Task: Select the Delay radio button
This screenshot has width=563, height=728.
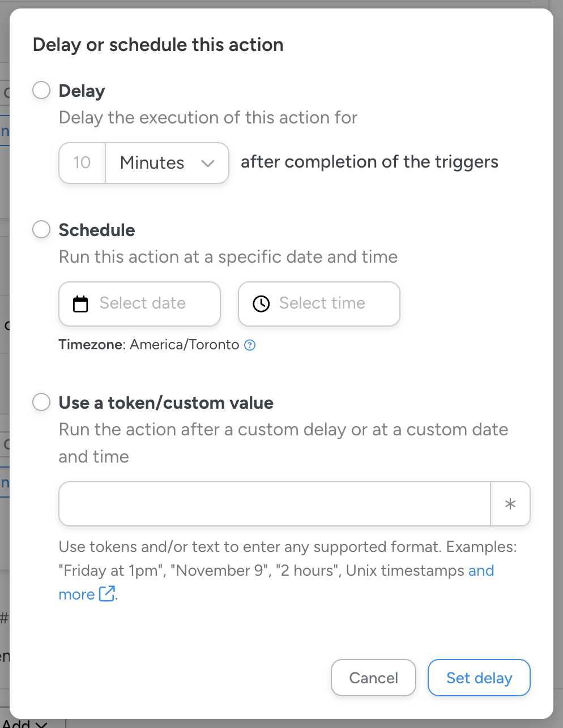Action: (41, 90)
